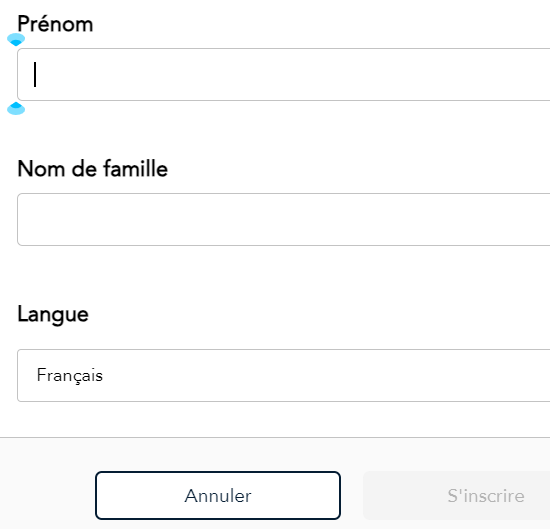The image size is (550, 529).
Task: Click the blue handle below Prénom field
Action: 16,108
